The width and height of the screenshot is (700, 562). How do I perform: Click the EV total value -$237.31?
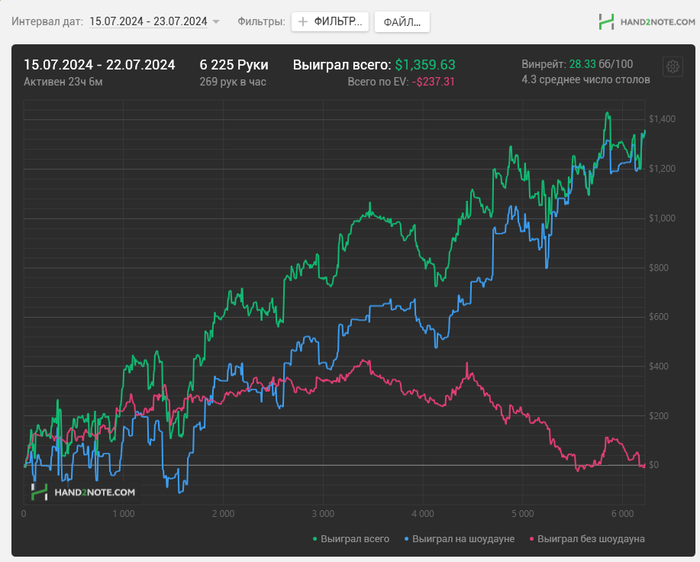pyautogui.click(x=433, y=82)
